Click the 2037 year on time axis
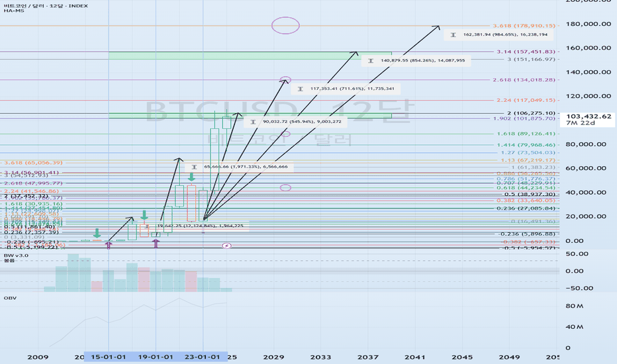 coord(368,357)
